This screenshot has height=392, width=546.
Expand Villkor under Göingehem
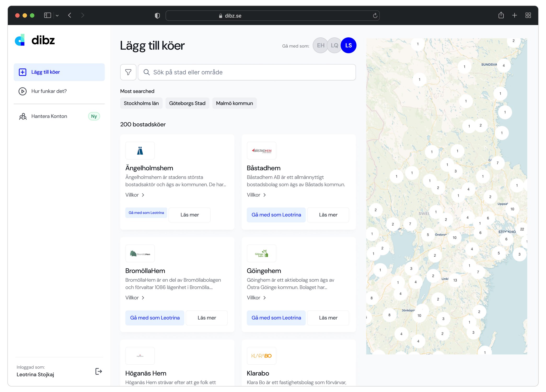click(x=256, y=298)
